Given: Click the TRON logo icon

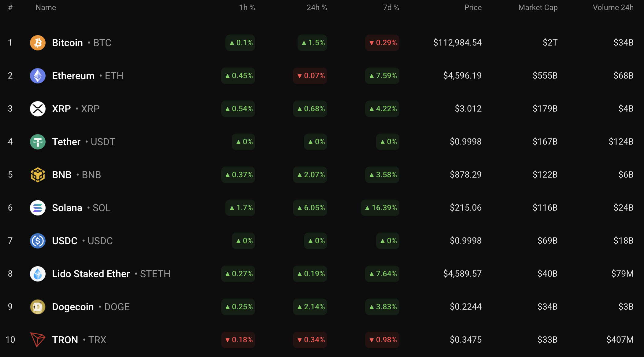Looking at the screenshot, I should click(38, 340).
